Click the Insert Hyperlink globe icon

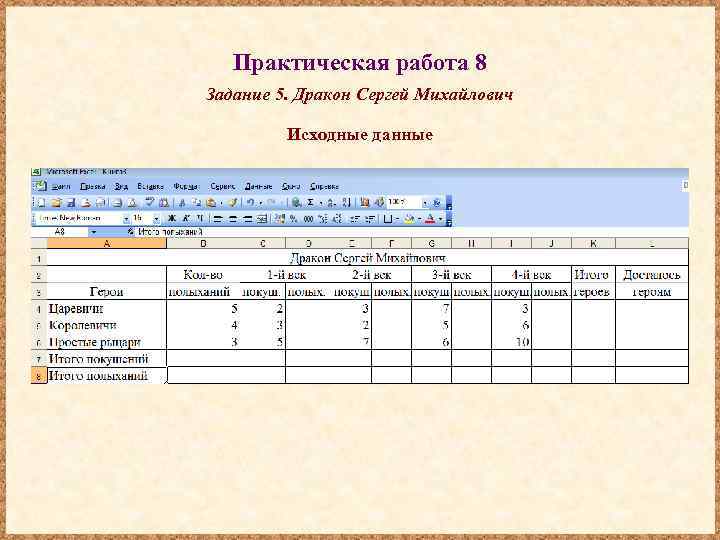coord(296,202)
